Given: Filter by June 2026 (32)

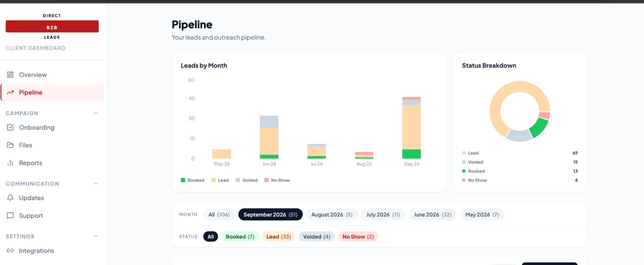Looking at the screenshot, I should (433, 215).
